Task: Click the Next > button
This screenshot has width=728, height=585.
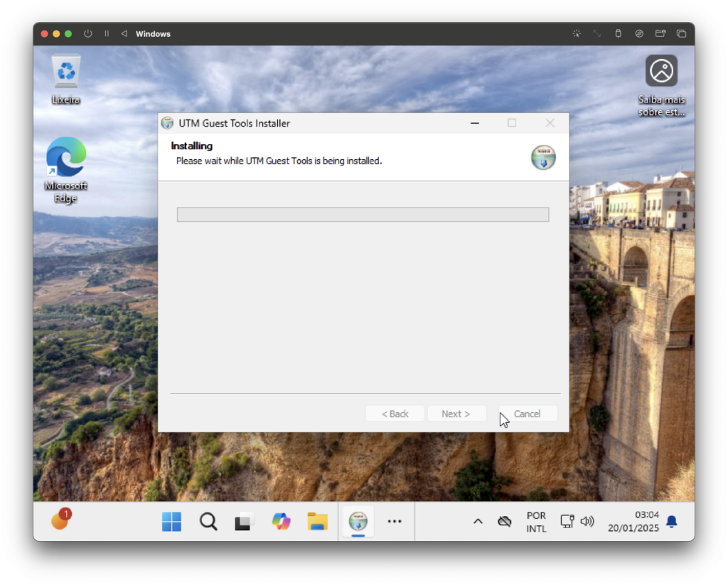Action: [456, 414]
